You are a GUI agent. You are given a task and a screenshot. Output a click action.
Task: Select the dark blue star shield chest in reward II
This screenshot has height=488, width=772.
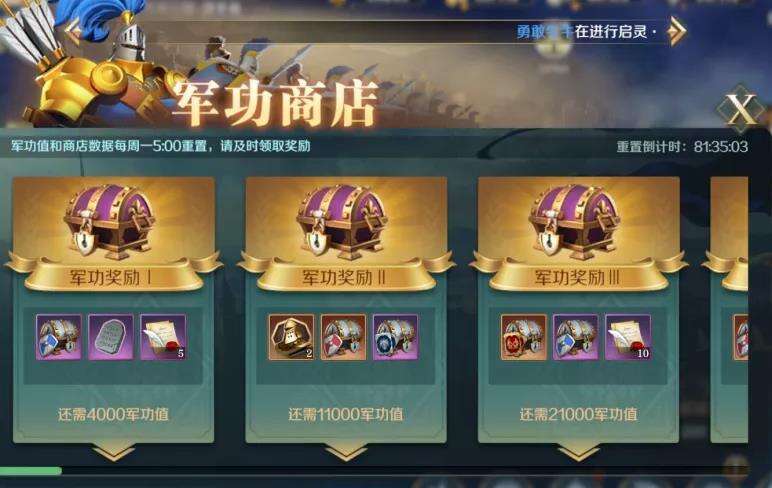click(x=395, y=337)
